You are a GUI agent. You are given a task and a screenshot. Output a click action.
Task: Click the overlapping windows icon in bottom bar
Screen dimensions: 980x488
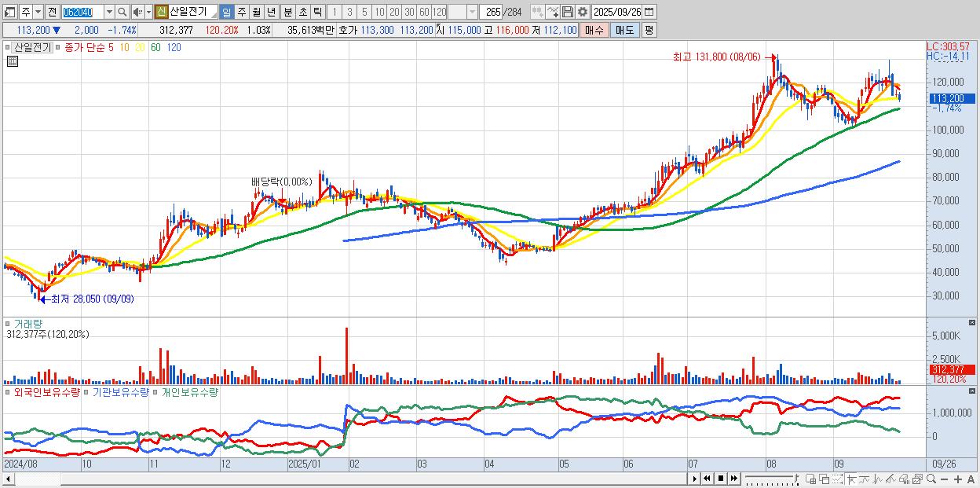click(x=825, y=479)
